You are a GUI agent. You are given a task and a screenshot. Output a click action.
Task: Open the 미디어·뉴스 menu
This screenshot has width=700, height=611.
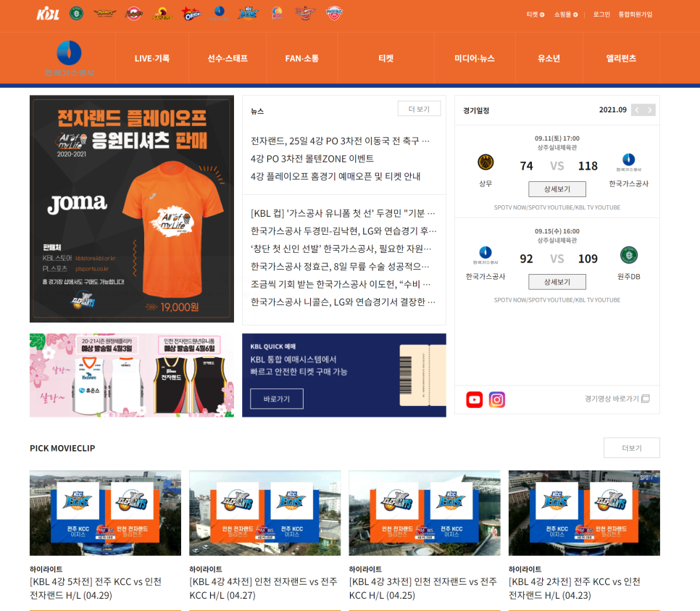(475, 58)
